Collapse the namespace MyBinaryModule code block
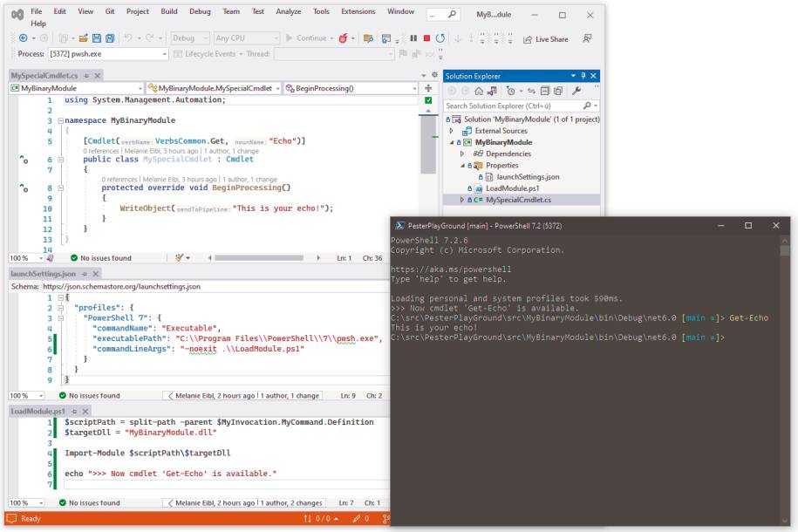Viewport: 798px width, 532px height. (60, 120)
